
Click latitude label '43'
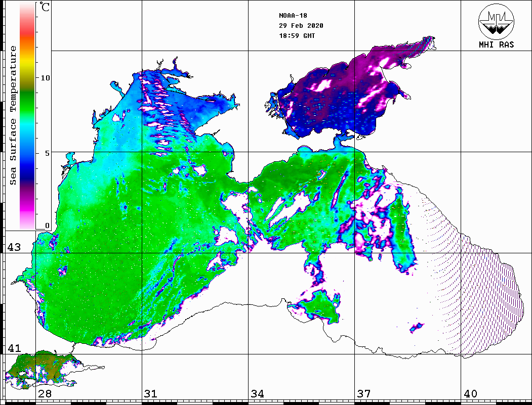(x=14, y=247)
